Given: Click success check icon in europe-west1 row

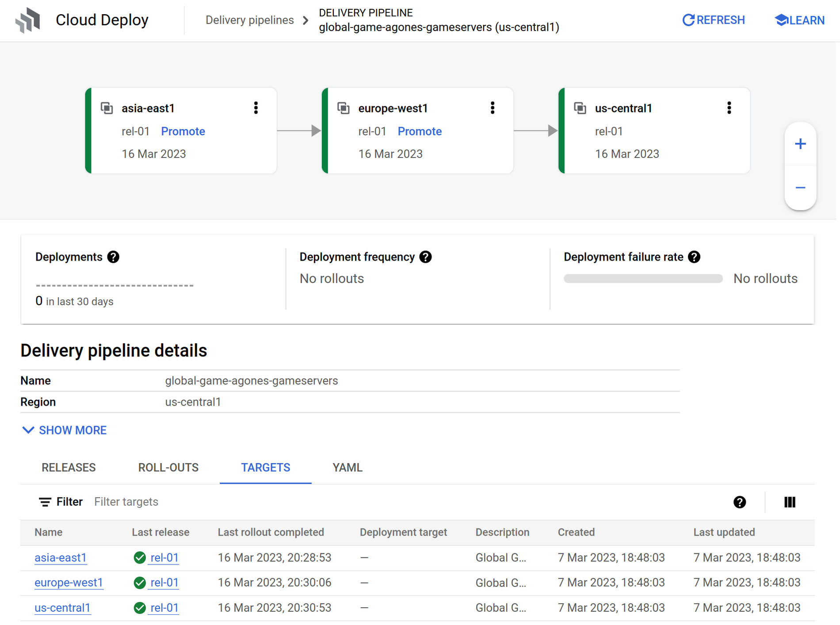Looking at the screenshot, I should pos(140,583).
